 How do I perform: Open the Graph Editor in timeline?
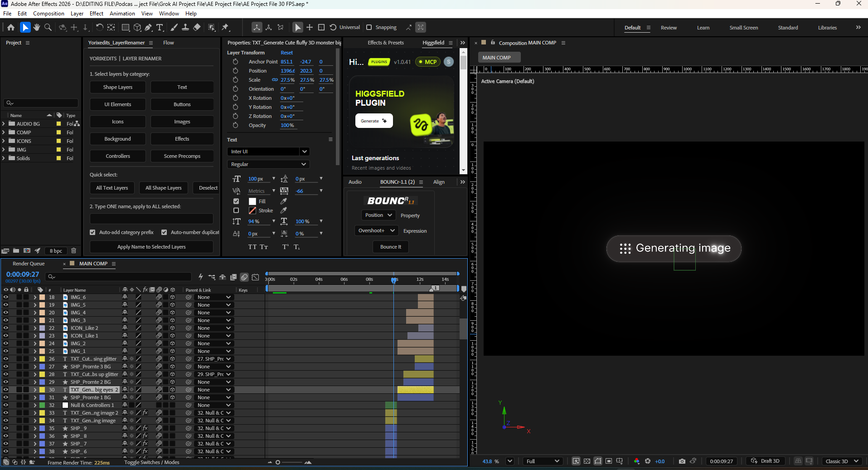[x=256, y=277]
